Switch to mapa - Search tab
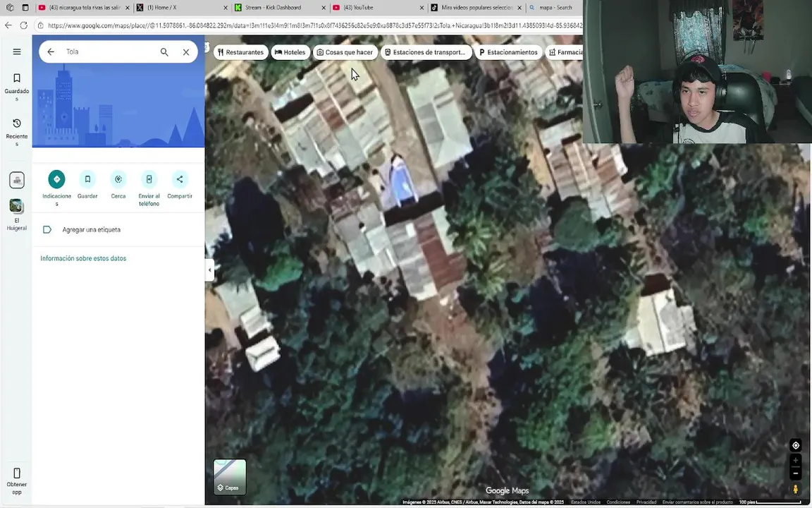Viewport: 812px width, 508px height. point(554,8)
